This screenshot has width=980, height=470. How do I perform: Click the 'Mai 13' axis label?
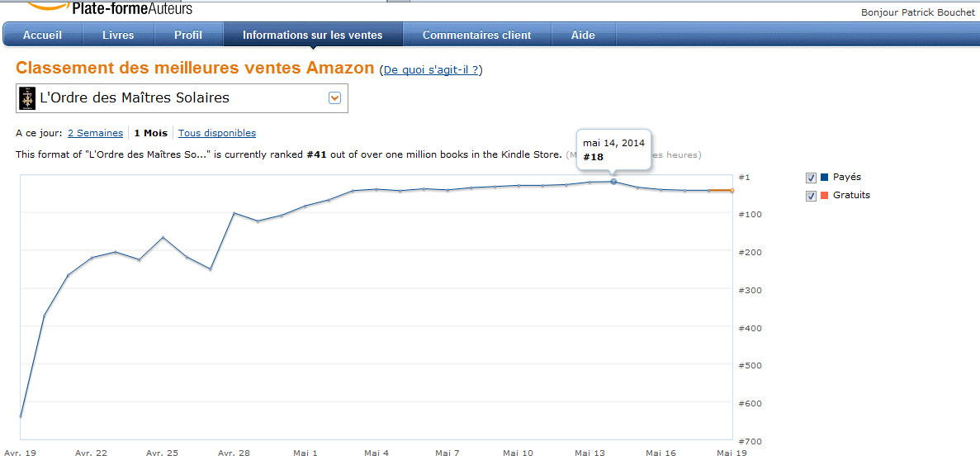pos(590,453)
